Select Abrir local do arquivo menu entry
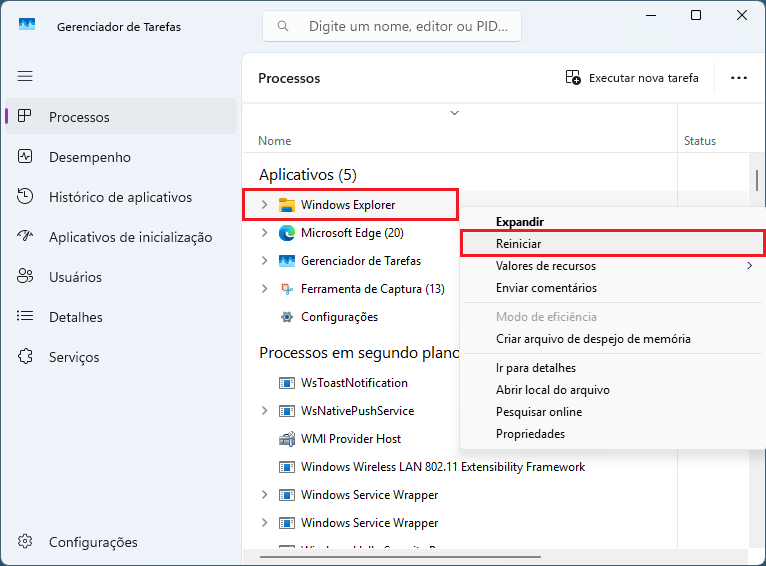Image resolution: width=766 pixels, height=566 pixels. pos(552,390)
